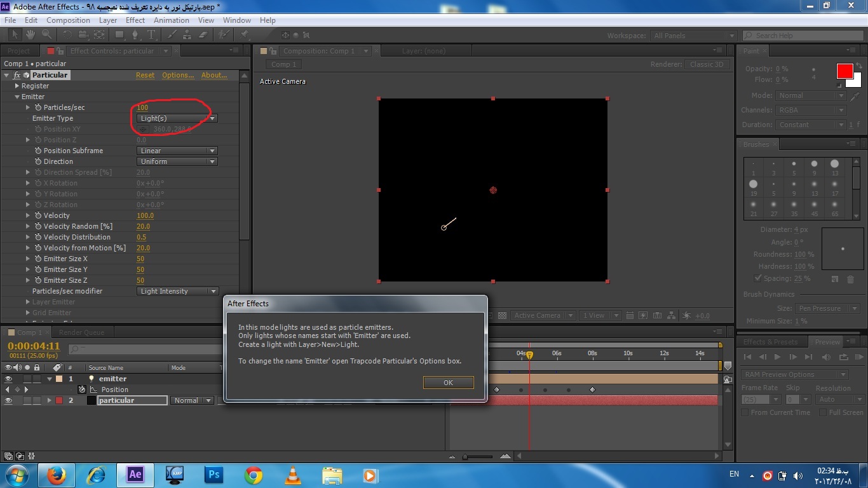Jump to last frame in Preview panel
868x488 pixels.
coord(808,357)
